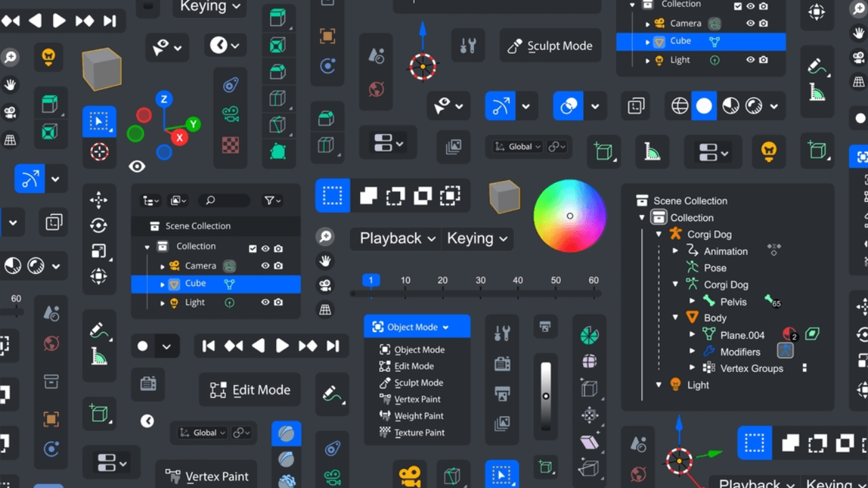
Task: Click the blue Z axis on navigation gizmo
Action: point(163,100)
